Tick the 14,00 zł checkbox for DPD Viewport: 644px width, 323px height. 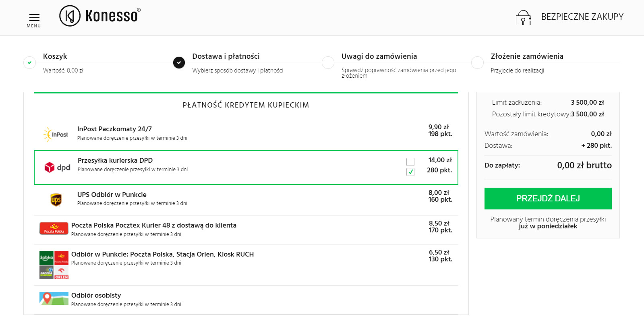pyautogui.click(x=410, y=162)
